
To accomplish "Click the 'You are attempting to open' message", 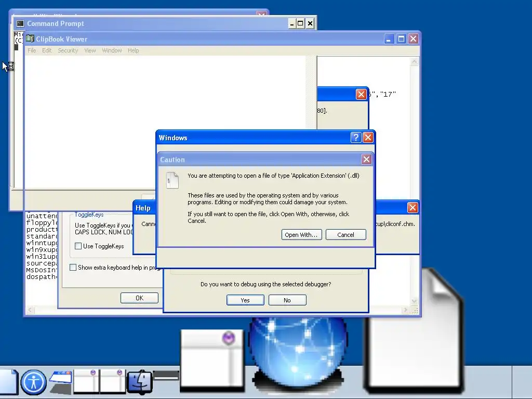I will pos(273,176).
